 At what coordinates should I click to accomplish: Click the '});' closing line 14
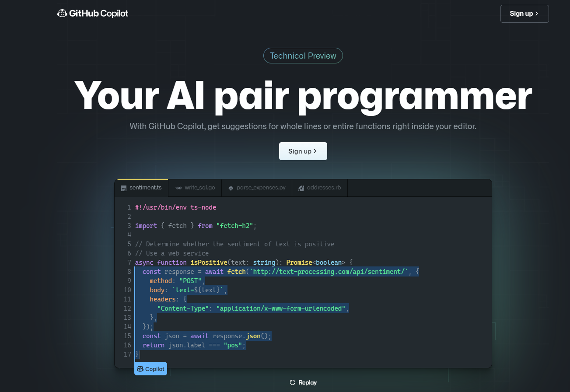pos(148,327)
